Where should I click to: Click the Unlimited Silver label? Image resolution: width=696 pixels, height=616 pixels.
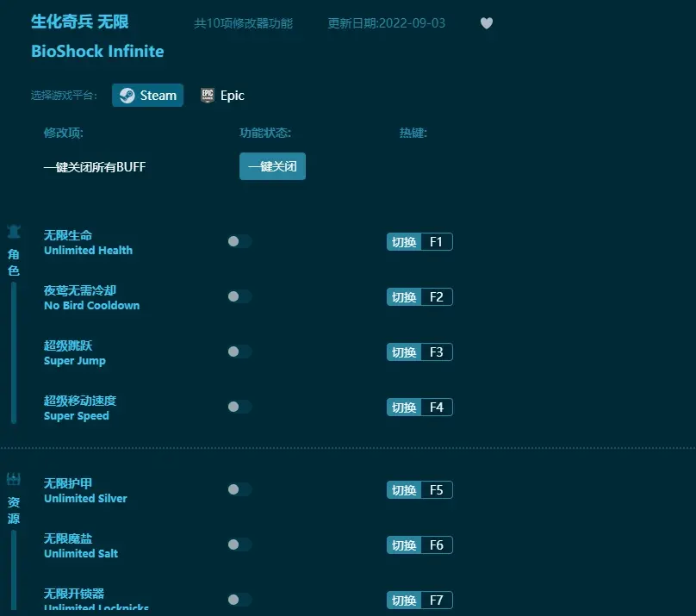tap(85, 498)
